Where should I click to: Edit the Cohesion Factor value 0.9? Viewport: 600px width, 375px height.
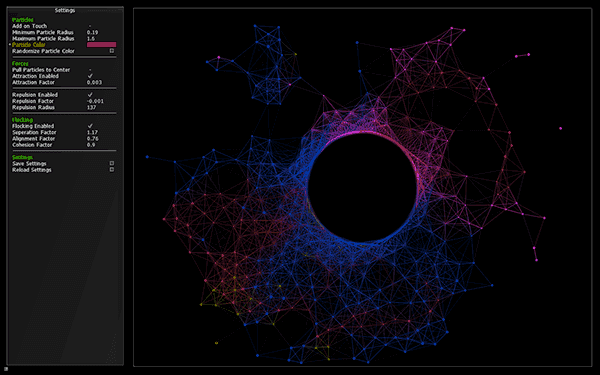pos(91,145)
